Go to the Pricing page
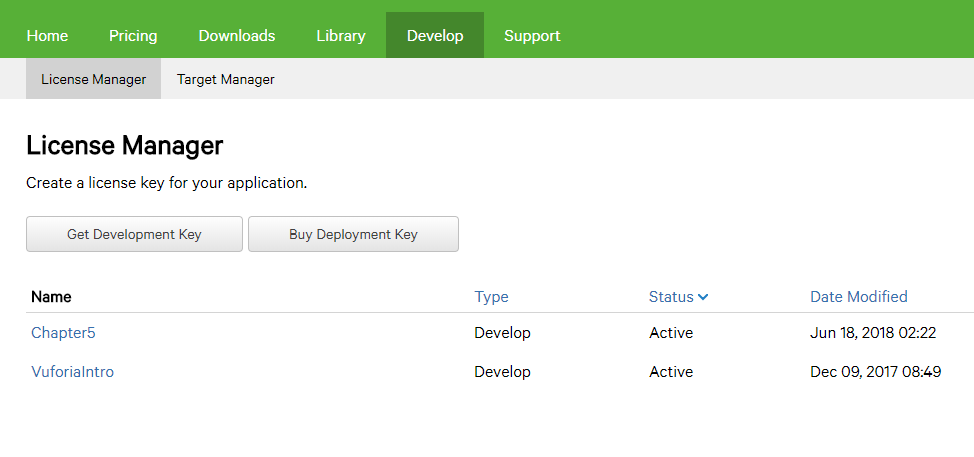Image resolution: width=974 pixels, height=457 pixels. [x=133, y=35]
